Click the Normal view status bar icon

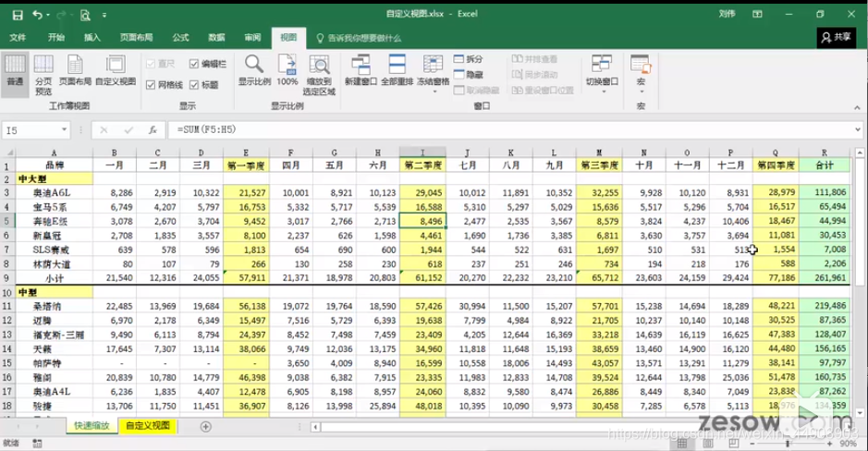(682, 444)
